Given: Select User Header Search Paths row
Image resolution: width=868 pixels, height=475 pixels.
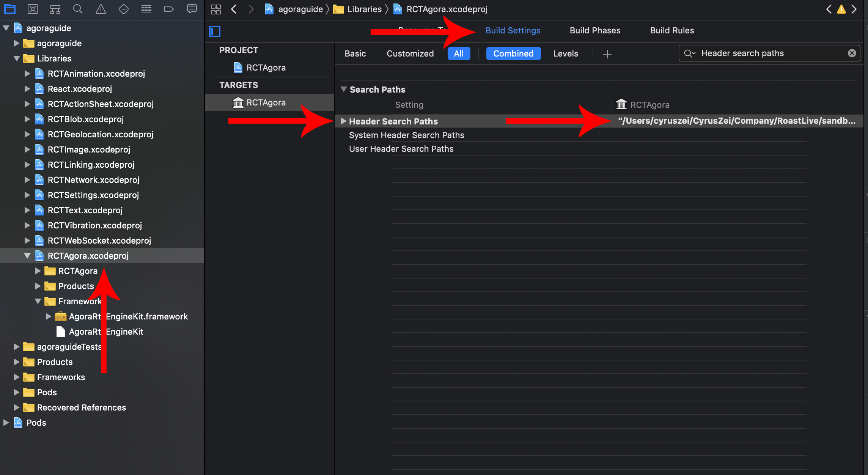Looking at the screenshot, I should [x=401, y=149].
